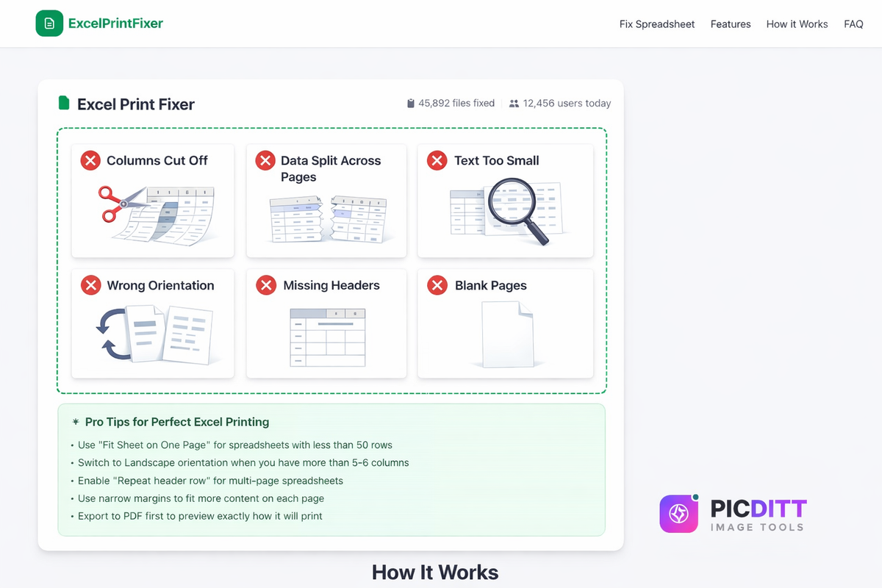882x588 pixels.
Task: Click the red X icon on Blank Pages
Action: pos(437,285)
